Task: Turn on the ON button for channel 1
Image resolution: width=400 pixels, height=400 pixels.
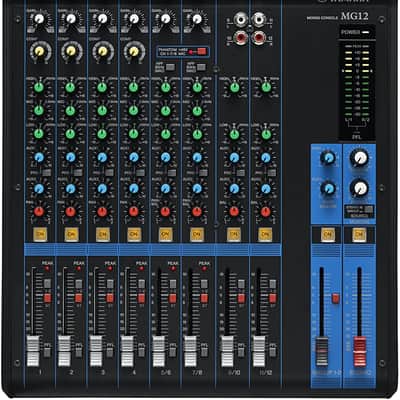Action: [40, 235]
